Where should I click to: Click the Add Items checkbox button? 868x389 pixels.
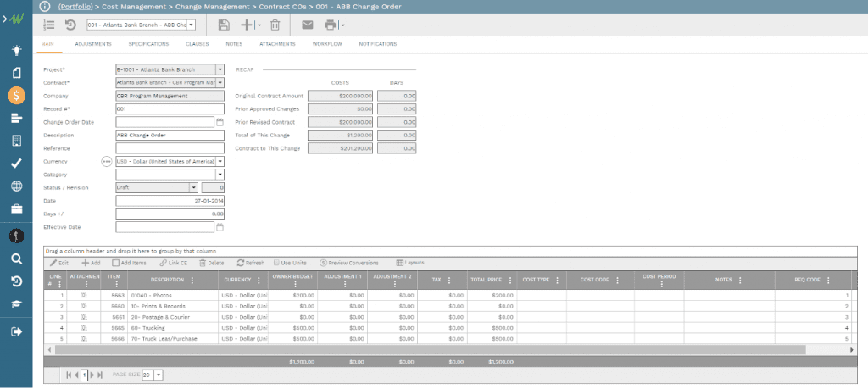click(x=130, y=263)
